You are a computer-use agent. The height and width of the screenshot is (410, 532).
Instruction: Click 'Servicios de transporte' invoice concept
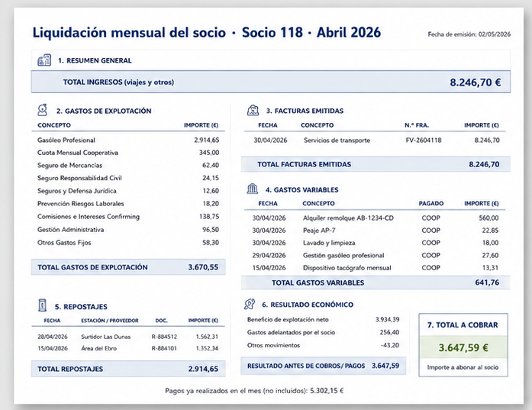tap(337, 140)
